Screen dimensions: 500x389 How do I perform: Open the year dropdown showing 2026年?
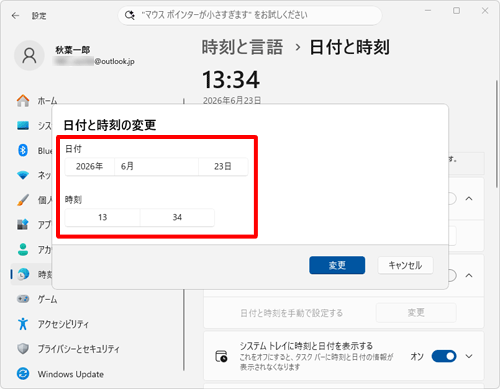pyautogui.click(x=89, y=166)
